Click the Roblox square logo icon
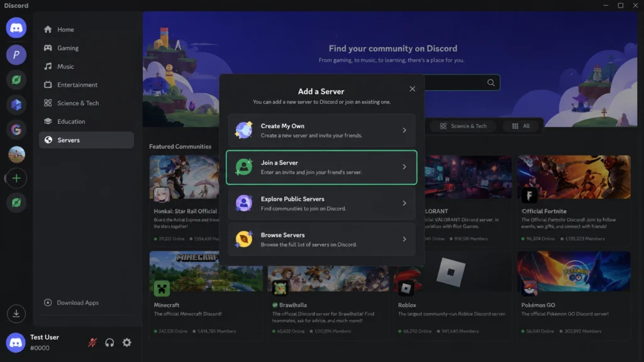Image resolution: width=644 pixels, height=362 pixels. point(406,288)
